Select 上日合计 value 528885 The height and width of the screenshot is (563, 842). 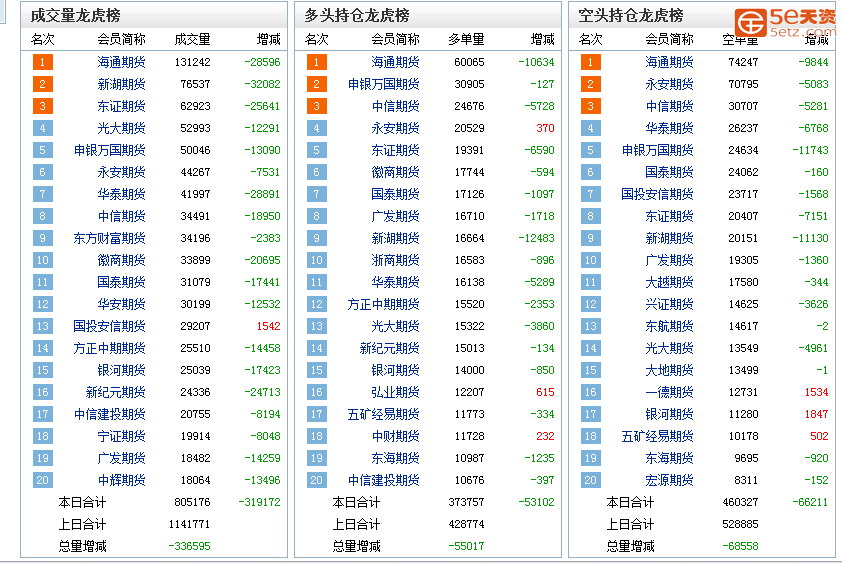741,525
